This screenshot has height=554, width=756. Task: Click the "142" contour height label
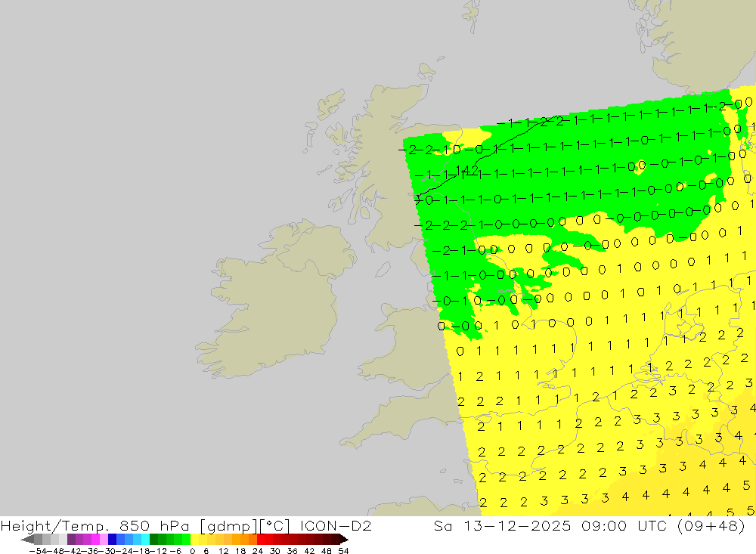pos(467,170)
